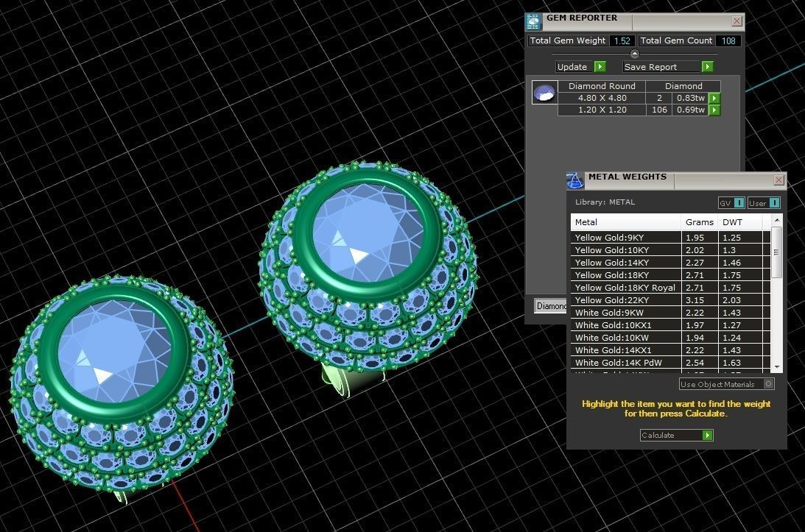
Task: Select the Yellow Gold:18KY Royal row
Action: pos(670,288)
